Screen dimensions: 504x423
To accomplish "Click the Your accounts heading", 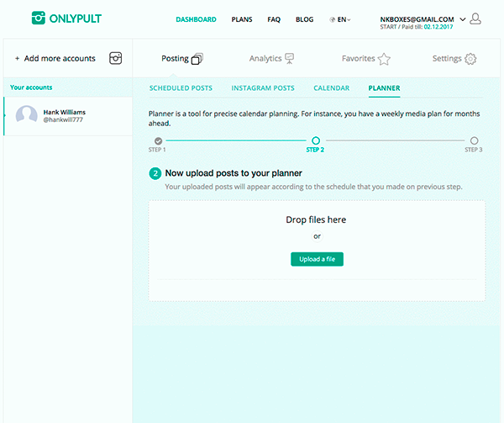I will [x=31, y=87].
